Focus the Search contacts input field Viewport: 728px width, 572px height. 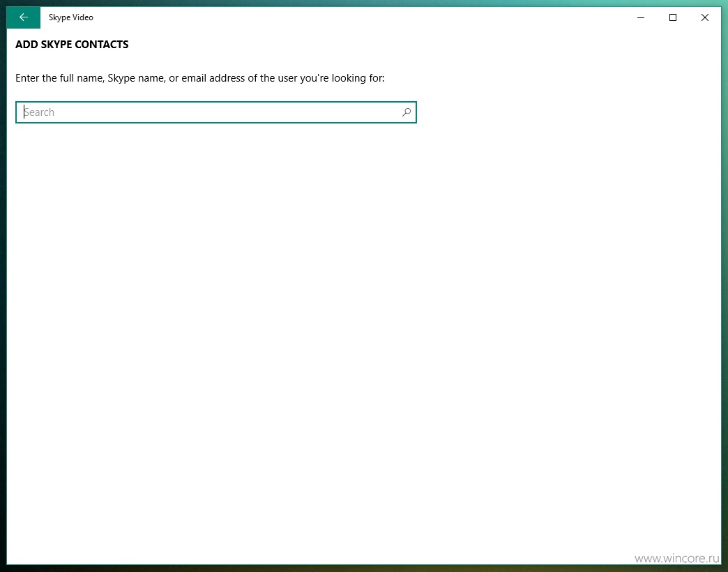tap(216, 112)
